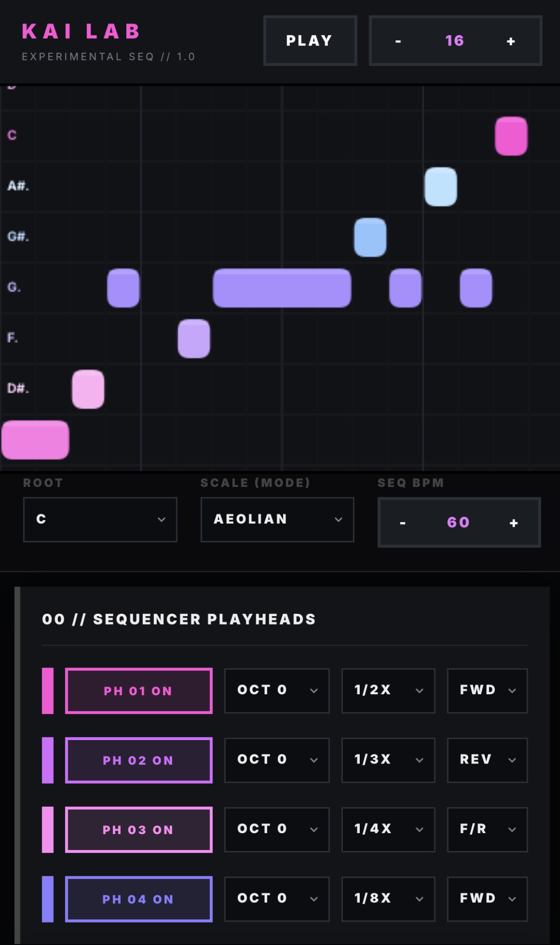Click the KAI LAB logo title
The image size is (560, 945).
tap(81, 32)
